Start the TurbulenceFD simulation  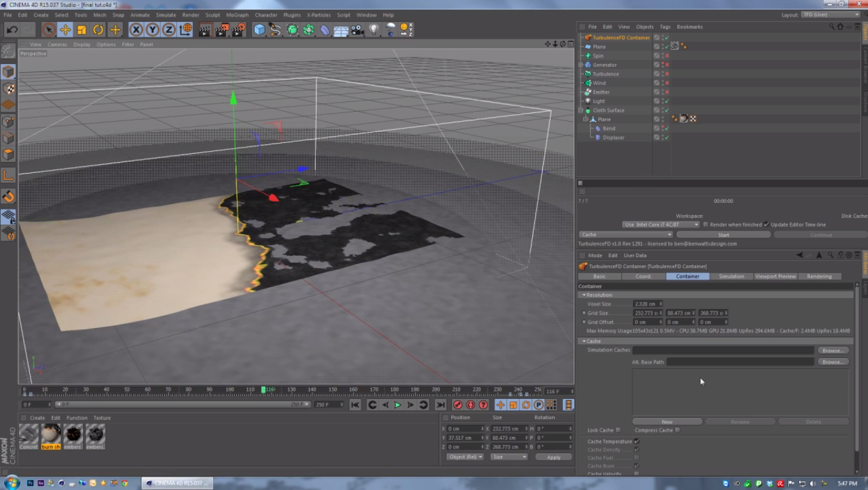(x=723, y=235)
